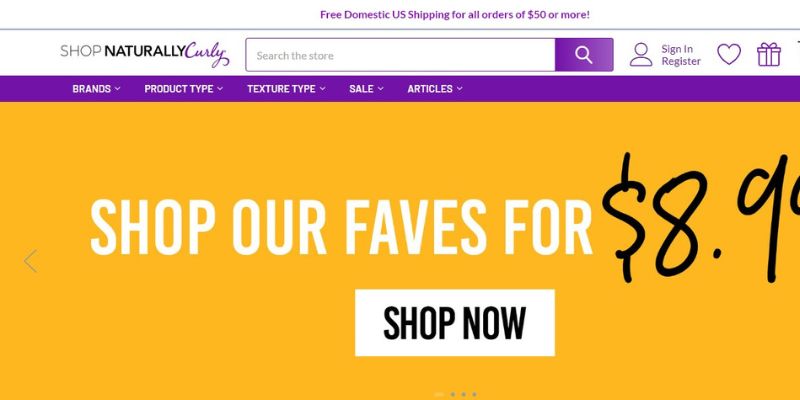Image resolution: width=800 pixels, height=400 pixels.
Task: View wishlist via the heart icon
Action: pos(729,55)
